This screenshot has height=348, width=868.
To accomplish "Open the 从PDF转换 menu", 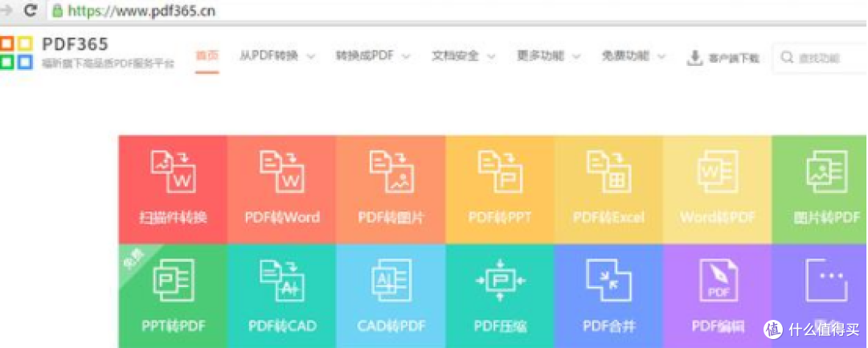I will click(x=269, y=56).
